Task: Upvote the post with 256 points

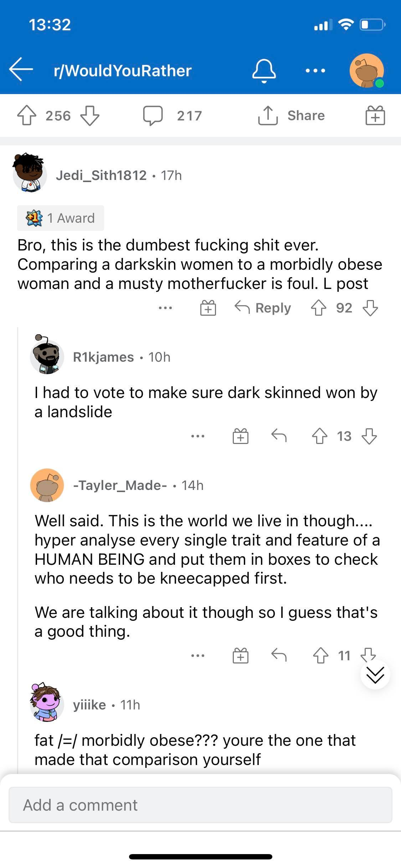Action: point(27,115)
